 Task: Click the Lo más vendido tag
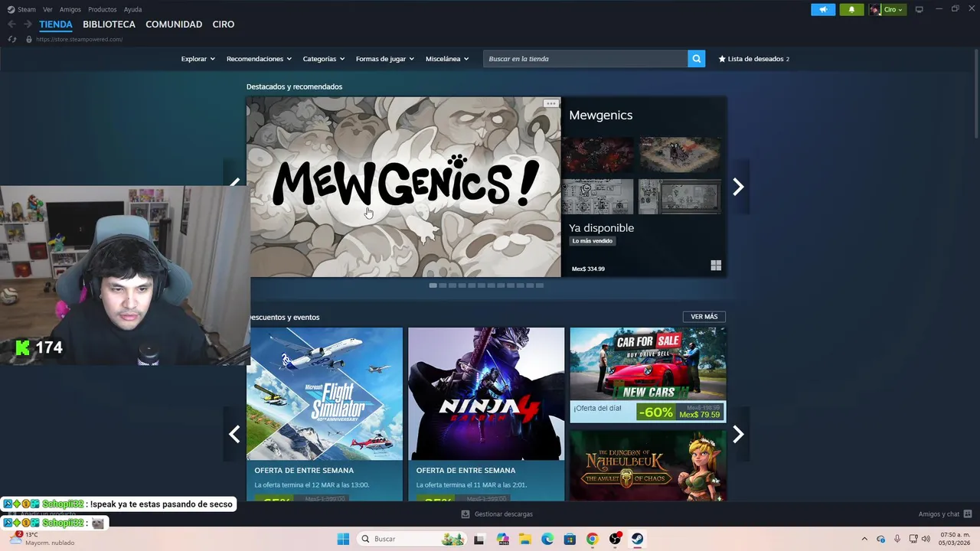[593, 241]
